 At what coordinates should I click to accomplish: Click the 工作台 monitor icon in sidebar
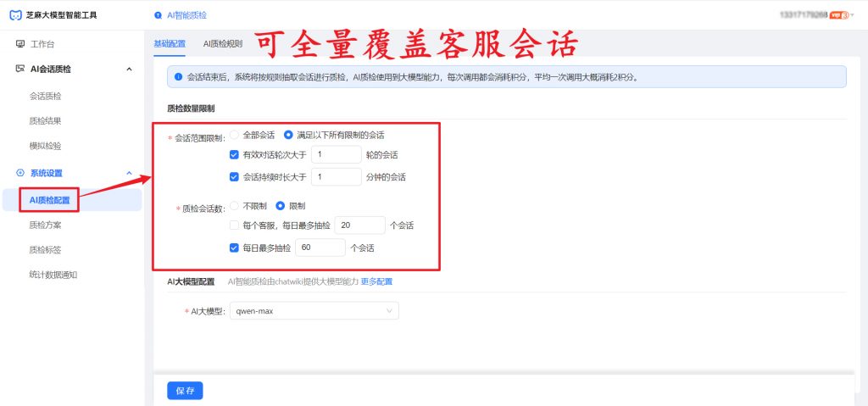point(20,43)
